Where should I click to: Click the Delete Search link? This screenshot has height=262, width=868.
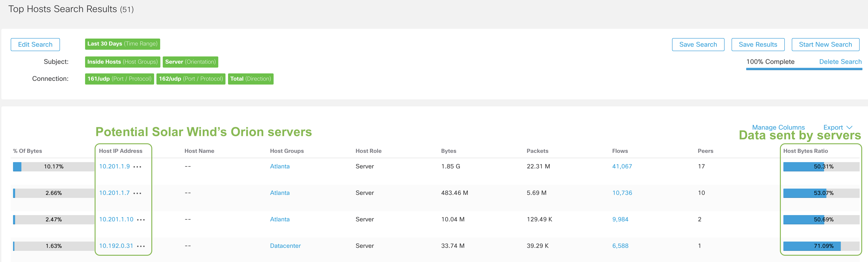(841, 62)
